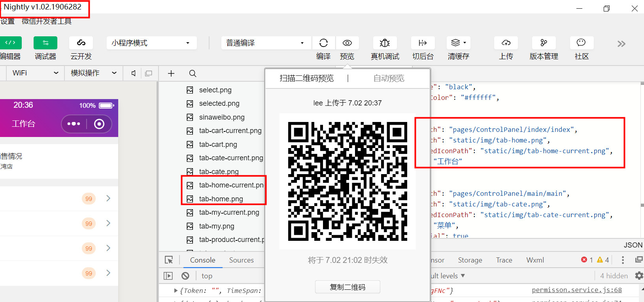Open the log levels dropdown
This screenshot has width=644, height=302.
coord(448,276)
